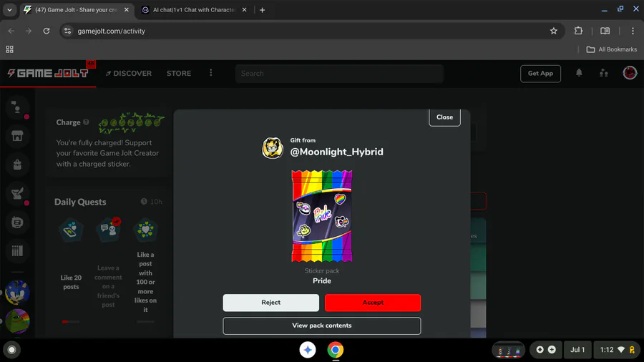644x362 pixels.
Task: Open the system status tray at 1:12
Action: (618, 350)
